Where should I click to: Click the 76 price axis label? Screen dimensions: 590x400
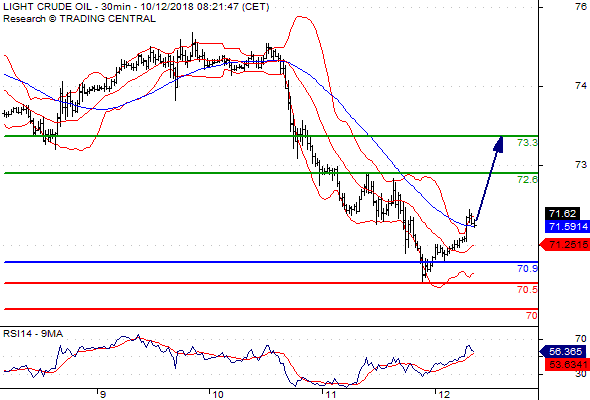(580, 7)
